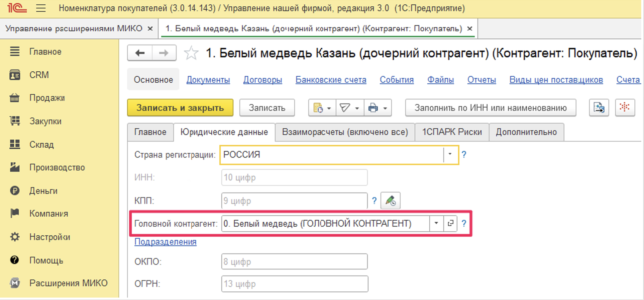Viewport: 644px width, 300px height.
Task: Open the Подразделения link
Action: point(166,242)
